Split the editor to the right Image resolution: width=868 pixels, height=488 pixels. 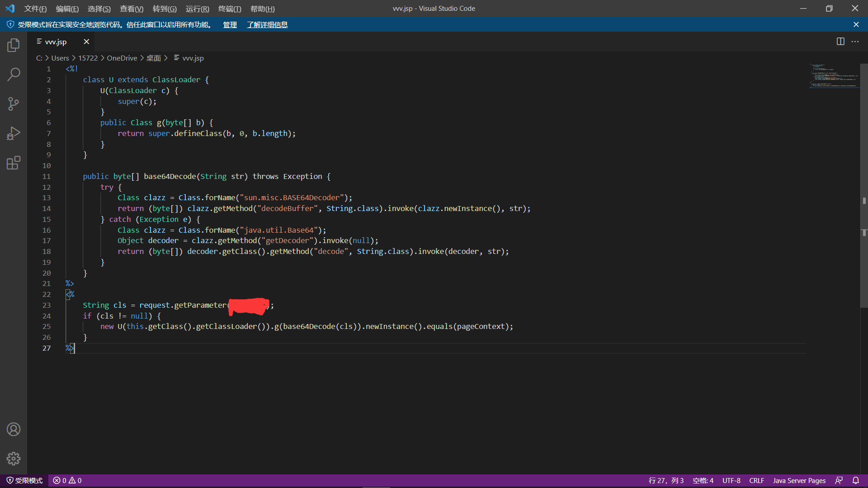pos(840,42)
